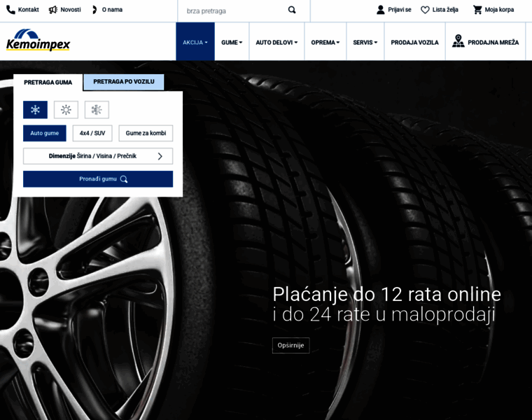The width and height of the screenshot is (532, 420).
Task: Switch to the PRETRAGA PO VOZILU tab
Action: pos(124,82)
